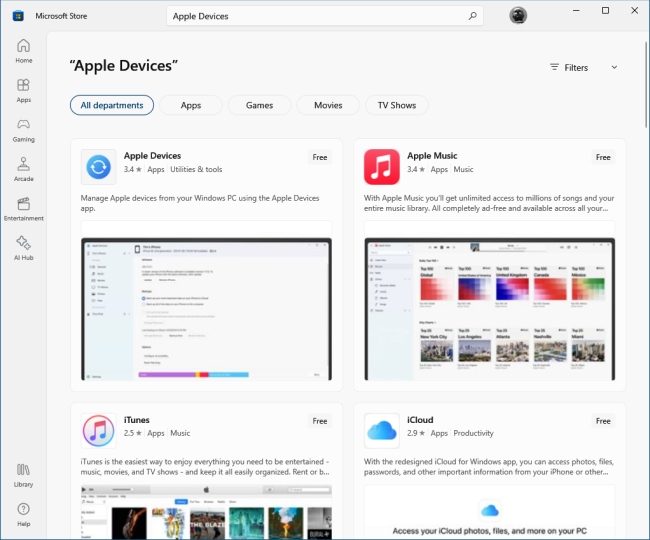Open the Library in sidebar
The height and width of the screenshot is (540, 650).
point(23,474)
